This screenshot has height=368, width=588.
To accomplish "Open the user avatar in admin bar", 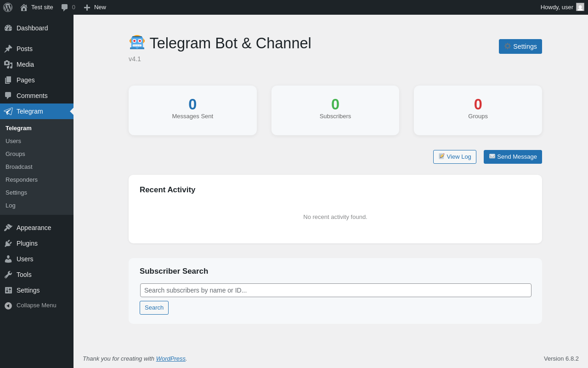I will tap(580, 7).
